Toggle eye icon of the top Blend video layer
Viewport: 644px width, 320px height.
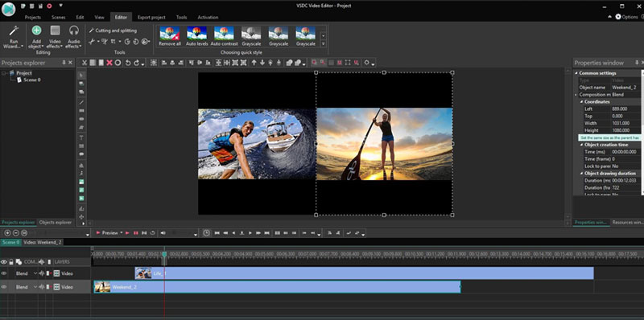click(x=4, y=273)
